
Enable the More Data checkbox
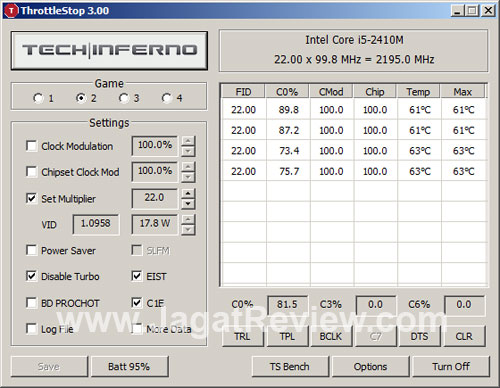(137, 329)
